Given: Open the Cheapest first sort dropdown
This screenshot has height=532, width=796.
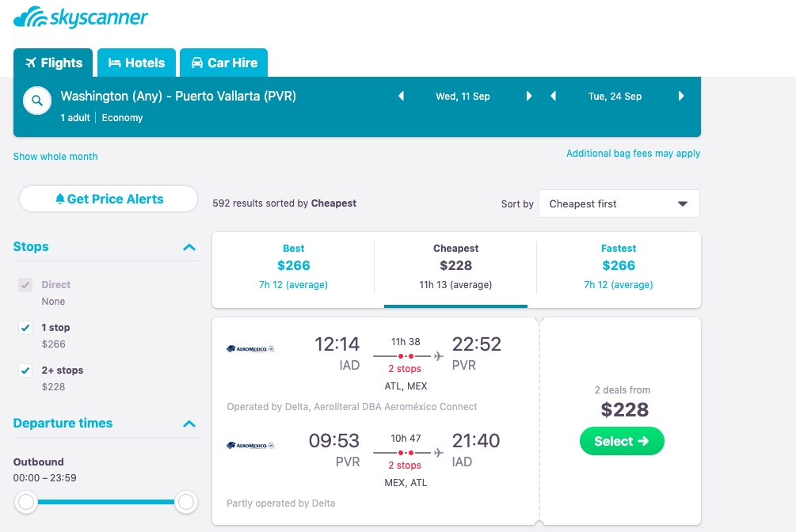Looking at the screenshot, I should pyautogui.click(x=619, y=203).
